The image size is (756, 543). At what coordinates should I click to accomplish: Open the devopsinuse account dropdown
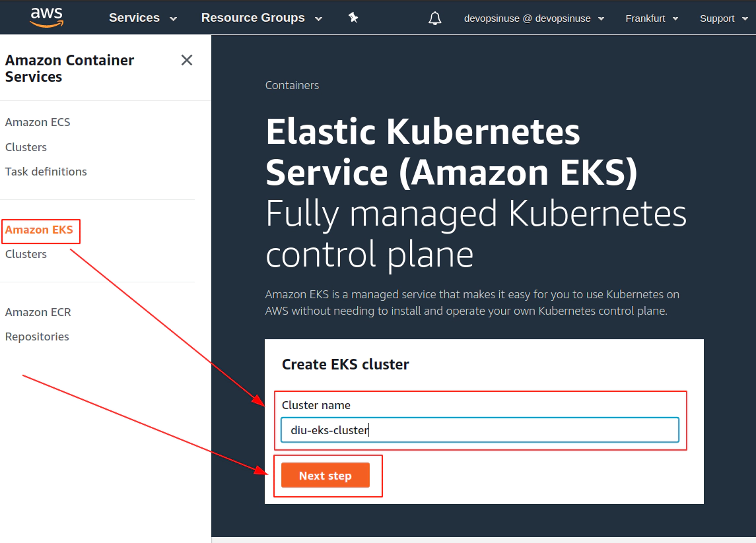[x=533, y=18]
